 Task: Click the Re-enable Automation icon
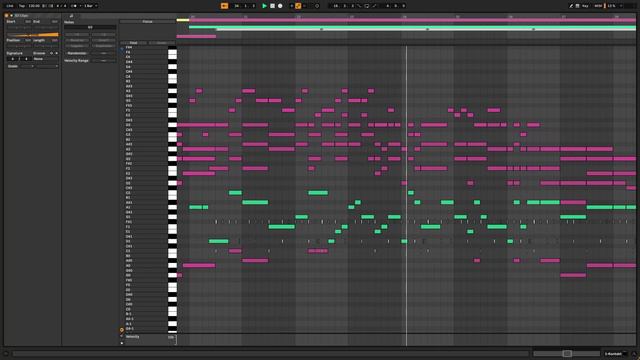click(304, 6)
